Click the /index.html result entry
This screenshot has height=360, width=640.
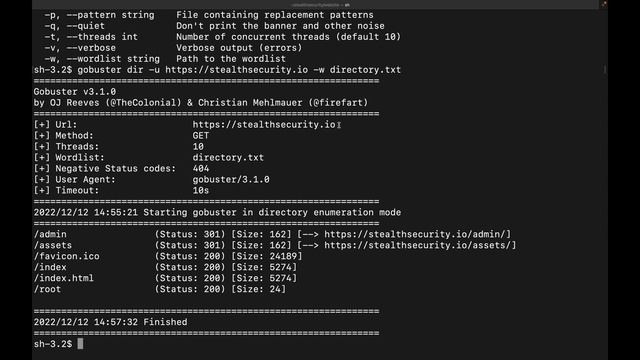click(x=64, y=278)
